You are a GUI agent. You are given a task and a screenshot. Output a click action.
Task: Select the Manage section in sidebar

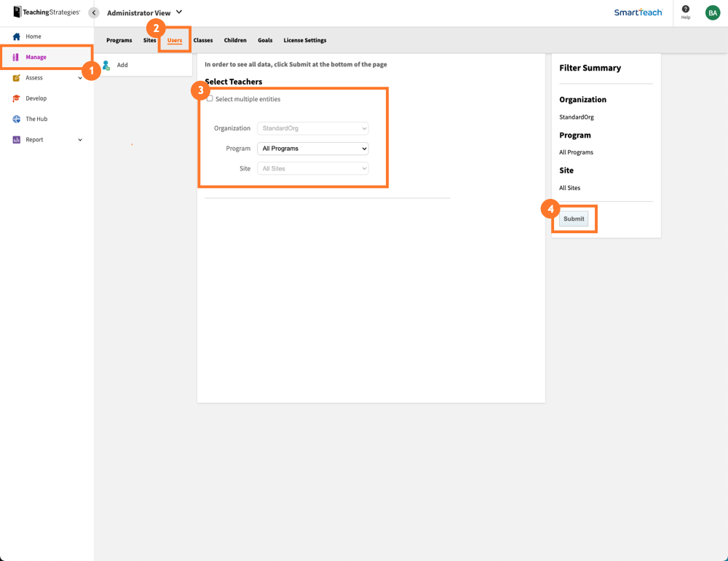35,56
